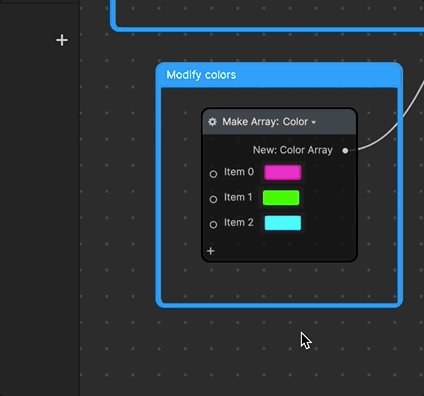Open the cyan Item 2 color swatch

(283, 223)
